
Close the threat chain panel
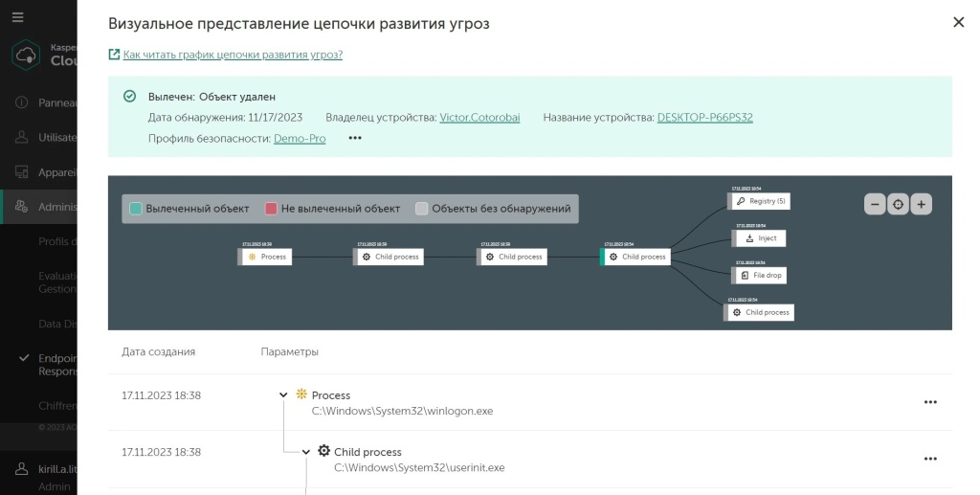click(958, 23)
